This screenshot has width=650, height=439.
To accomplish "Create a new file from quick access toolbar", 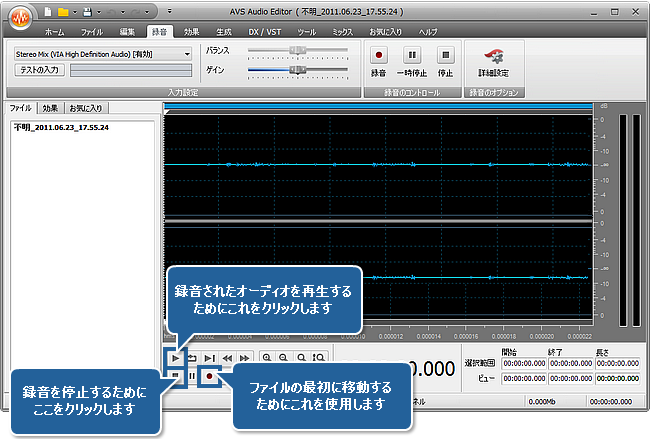I will point(48,12).
